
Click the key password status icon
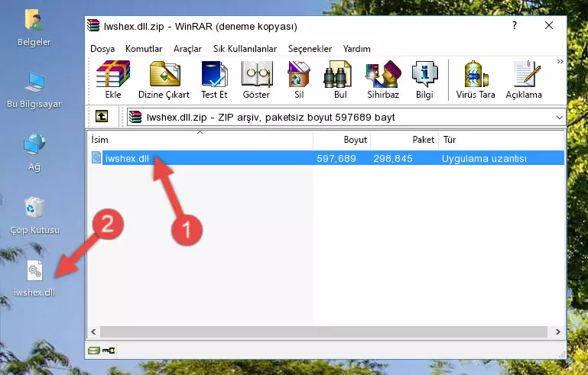click(x=109, y=351)
